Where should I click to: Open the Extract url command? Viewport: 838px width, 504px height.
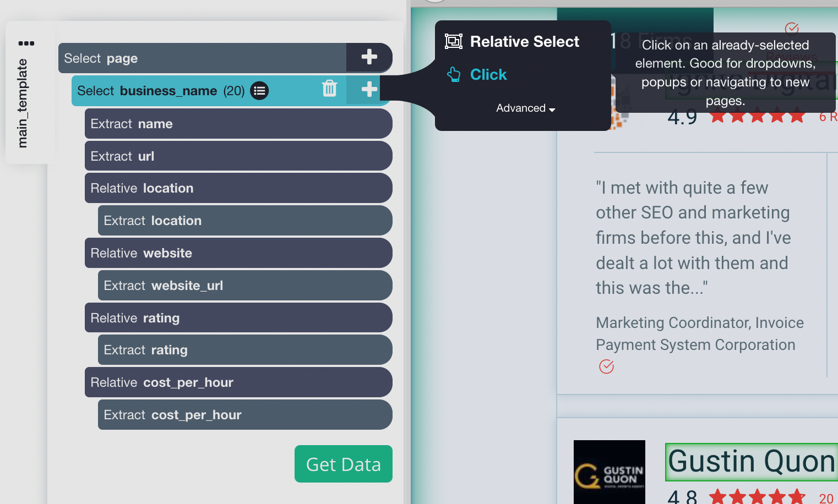tap(238, 156)
